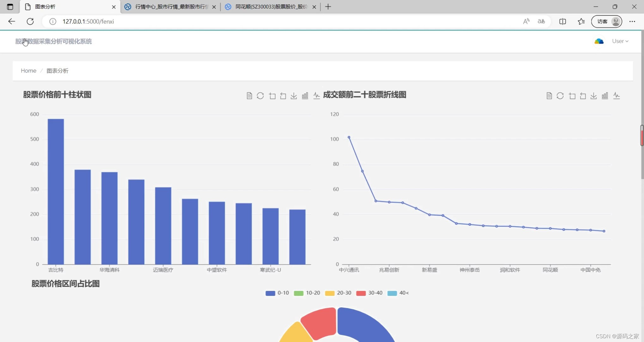Switch line chart to bar type
Image resolution: width=644 pixels, height=342 pixels.
(605, 96)
